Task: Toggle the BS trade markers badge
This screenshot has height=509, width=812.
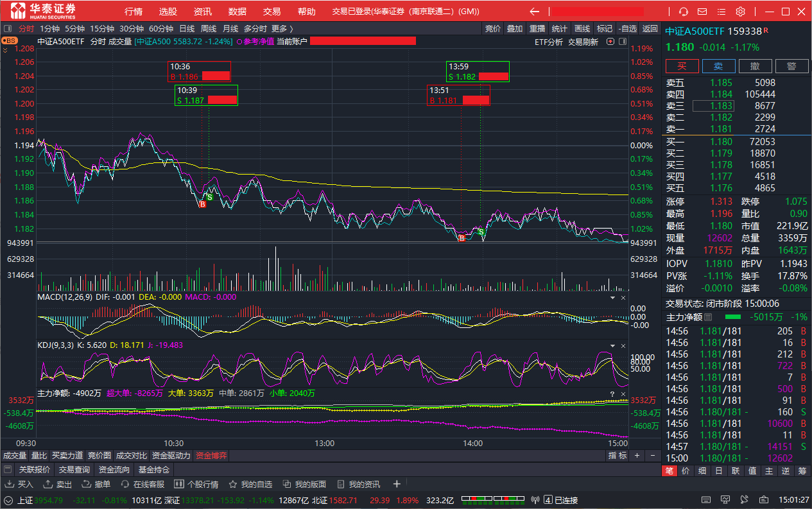Action: click(x=9, y=41)
